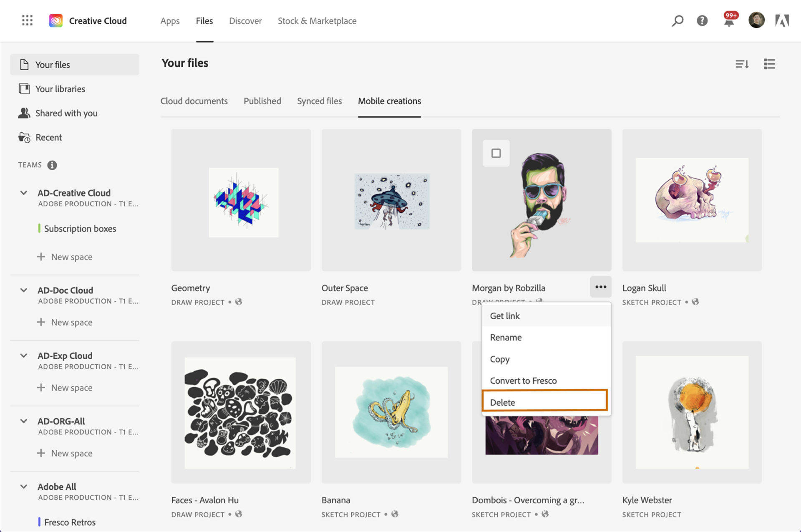Collapse the AD-ORG-All team

click(x=24, y=421)
